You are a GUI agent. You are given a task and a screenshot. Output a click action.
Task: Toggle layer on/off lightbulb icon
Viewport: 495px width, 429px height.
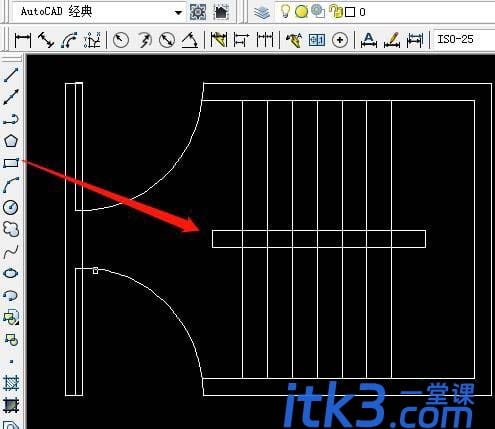click(285, 12)
